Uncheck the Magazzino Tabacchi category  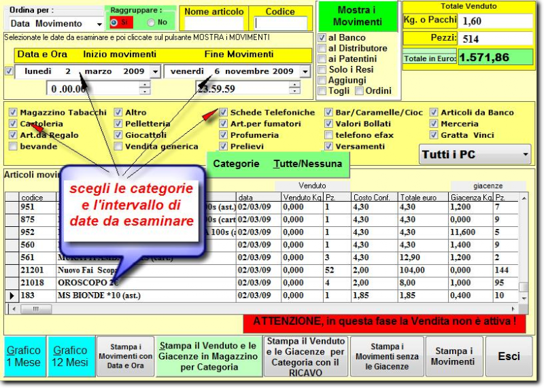tap(13, 112)
